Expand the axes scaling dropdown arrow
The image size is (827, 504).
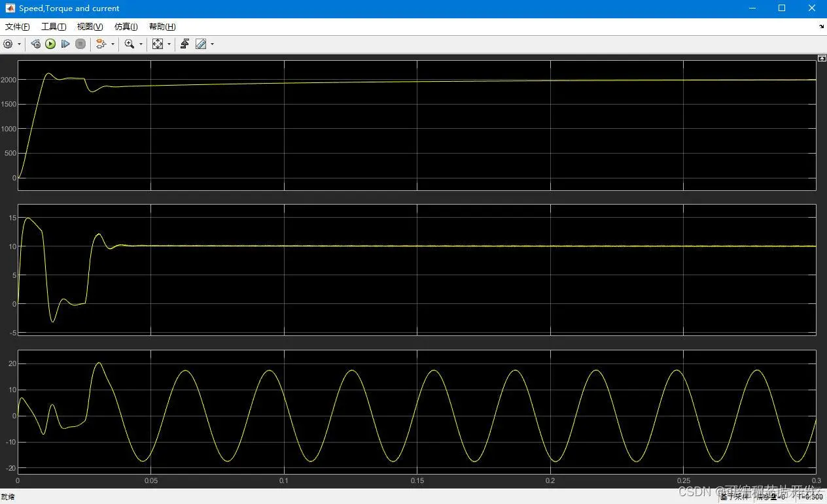tap(169, 44)
